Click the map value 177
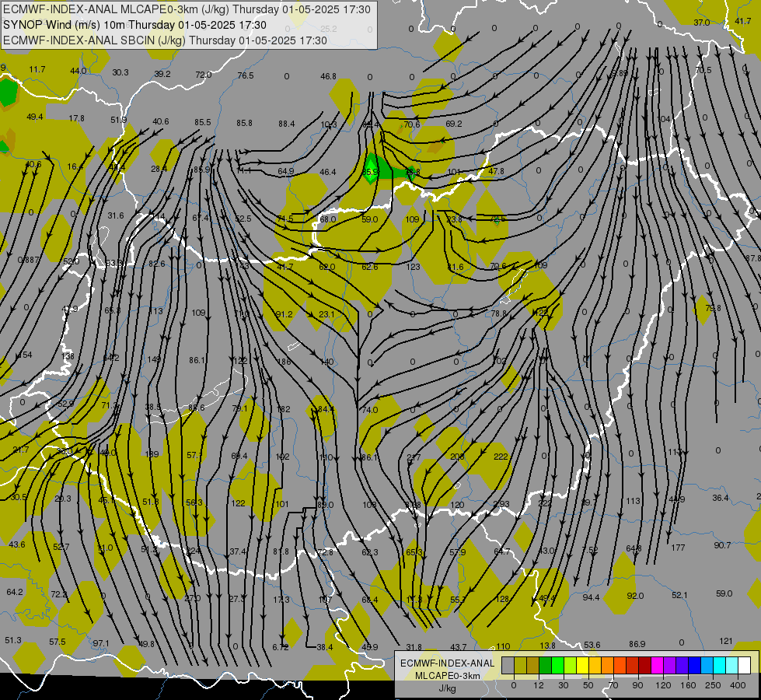Image resolution: width=761 pixels, height=700 pixels. point(678,548)
